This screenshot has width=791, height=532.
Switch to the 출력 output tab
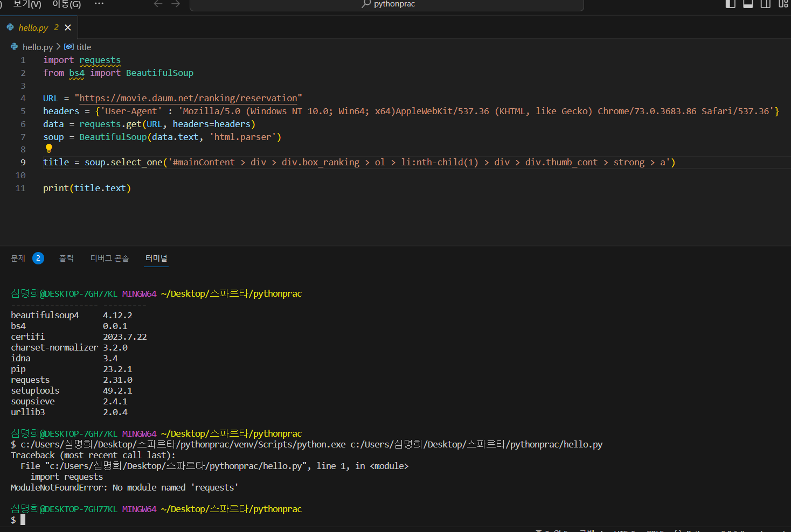click(x=66, y=258)
